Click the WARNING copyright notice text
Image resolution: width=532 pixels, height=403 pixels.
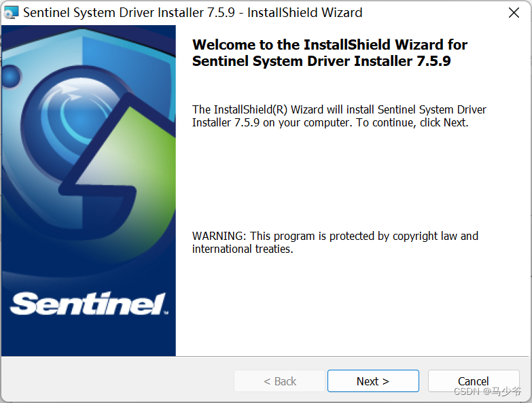click(335, 242)
